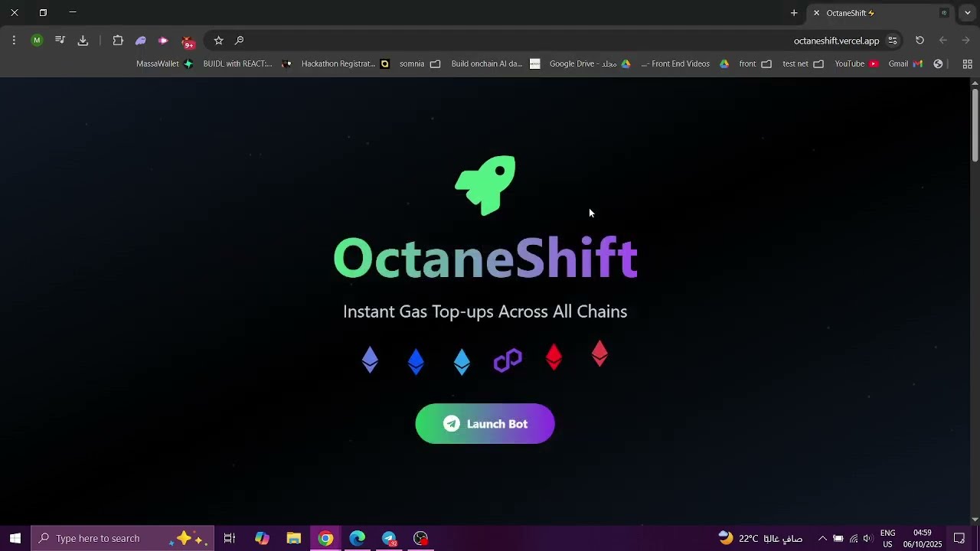Click the green rocket logo
Image resolution: width=980 pixels, height=551 pixels.
(485, 185)
